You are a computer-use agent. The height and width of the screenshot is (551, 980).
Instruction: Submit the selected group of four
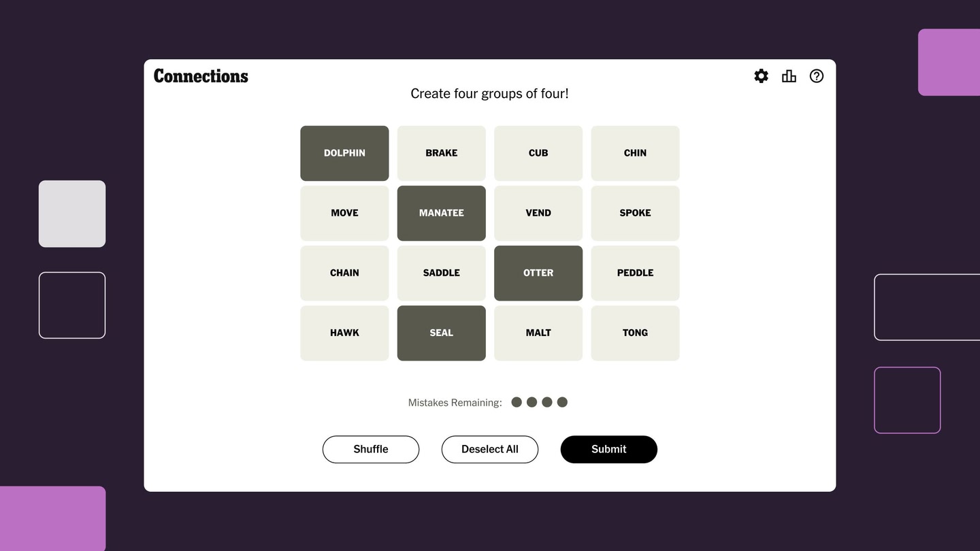[x=608, y=449]
